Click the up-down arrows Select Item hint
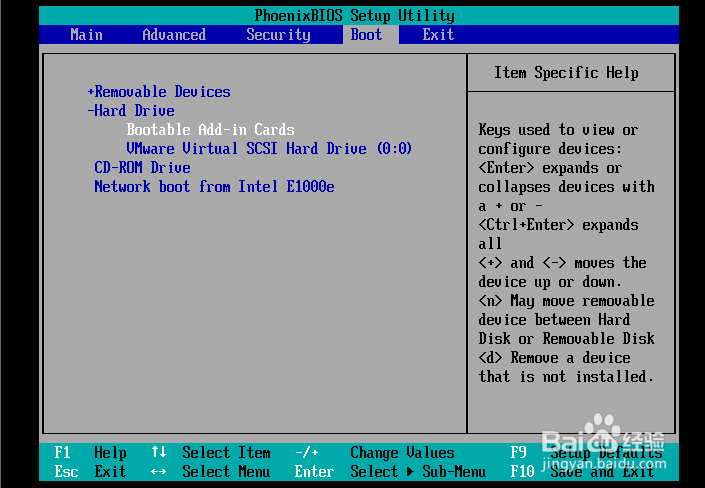Screen dimensions: 705x488 (211, 452)
